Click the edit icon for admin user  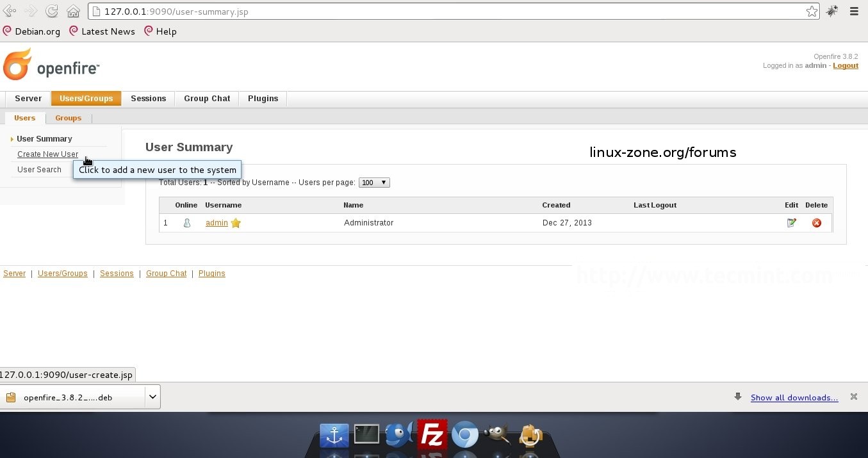click(791, 223)
